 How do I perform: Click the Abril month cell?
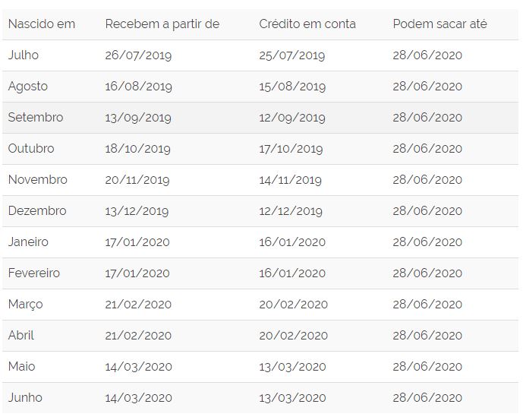click(21, 336)
